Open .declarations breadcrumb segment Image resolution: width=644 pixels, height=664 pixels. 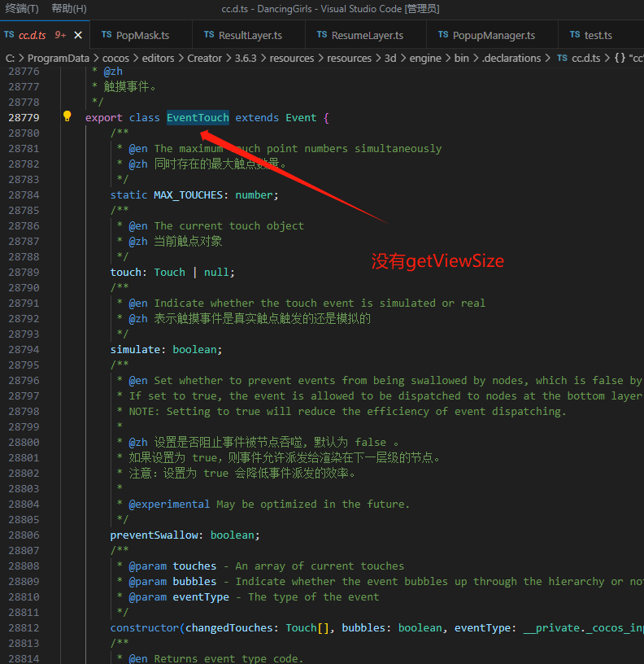tap(511, 58)
